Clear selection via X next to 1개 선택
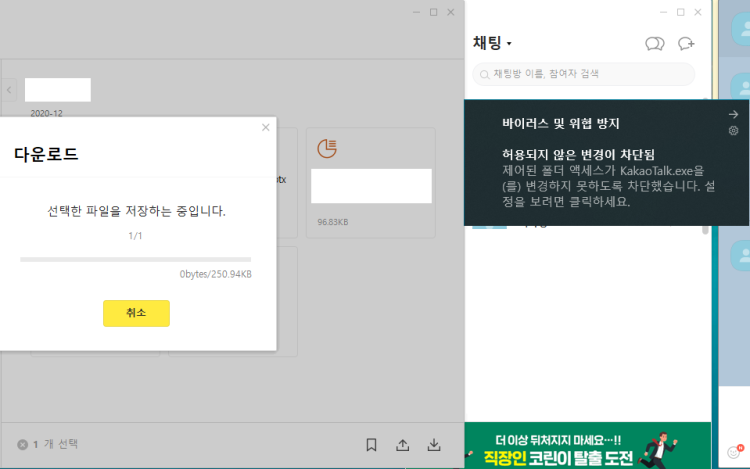This screenshot has width=750, height=469. [22, 444]
